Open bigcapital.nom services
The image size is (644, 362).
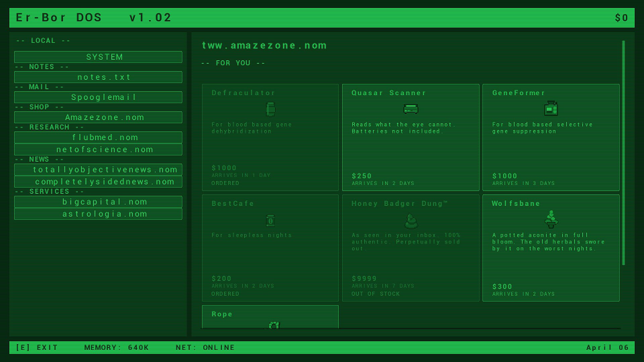click(98, 202)
